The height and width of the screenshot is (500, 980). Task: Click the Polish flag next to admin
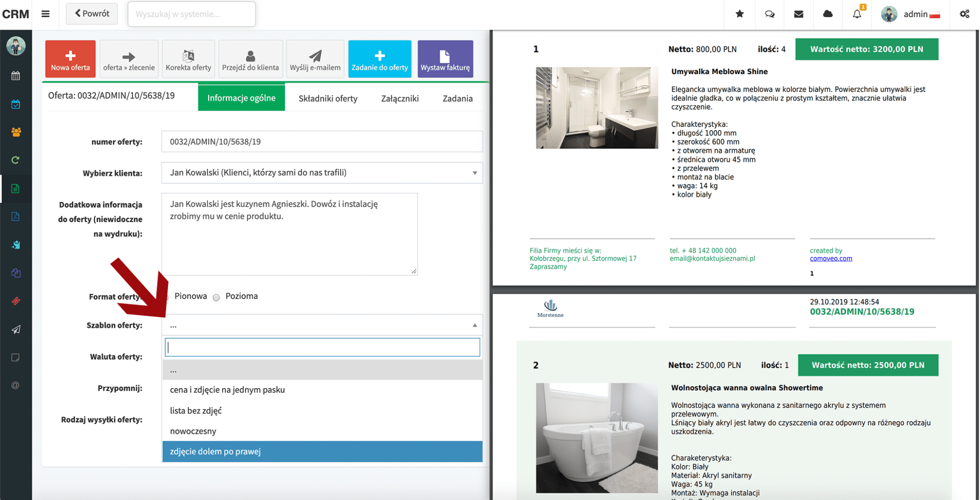[x=935, y=15]
